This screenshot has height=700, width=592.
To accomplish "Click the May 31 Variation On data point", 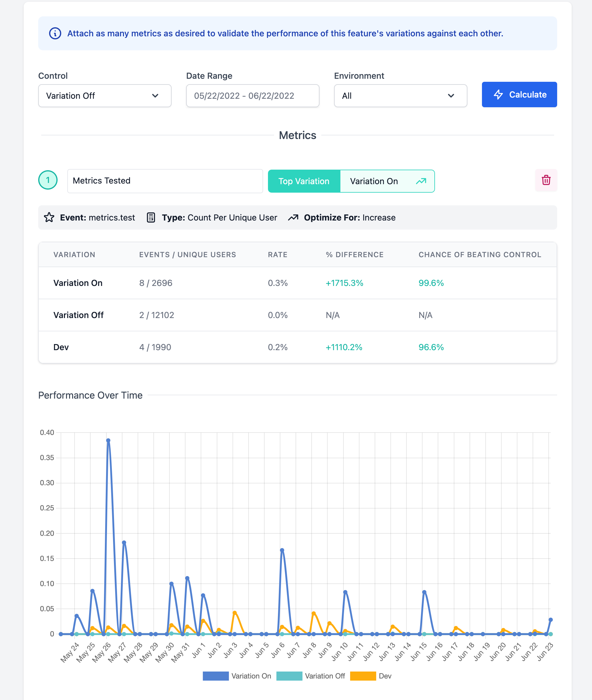I will (x=187, y=578).
